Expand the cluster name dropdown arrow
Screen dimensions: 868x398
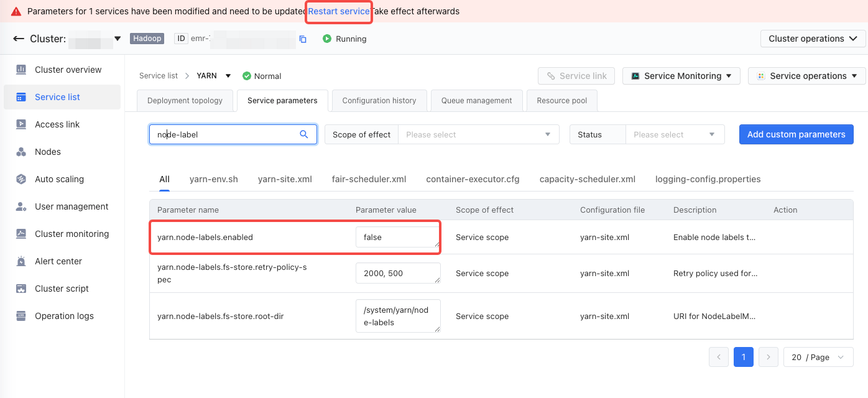pos(118,39)
